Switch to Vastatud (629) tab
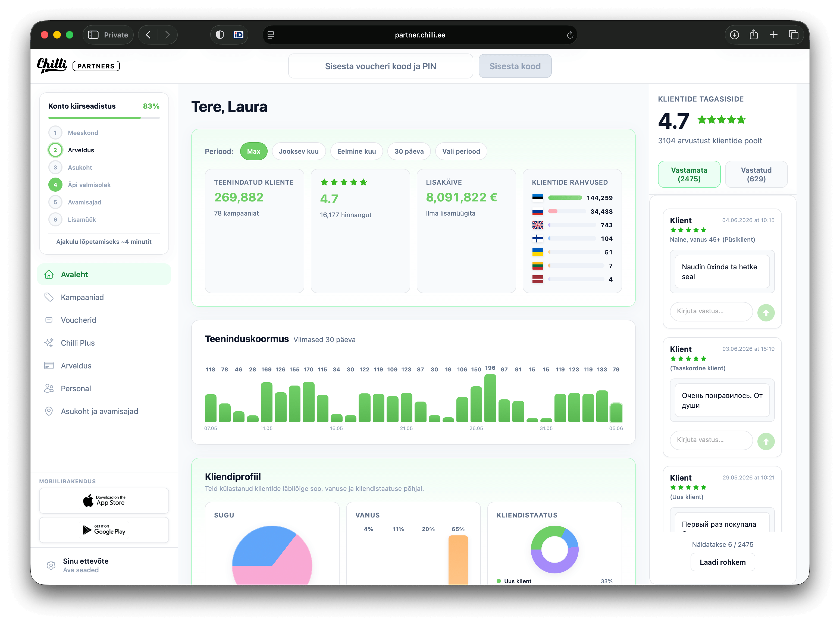 756,174
